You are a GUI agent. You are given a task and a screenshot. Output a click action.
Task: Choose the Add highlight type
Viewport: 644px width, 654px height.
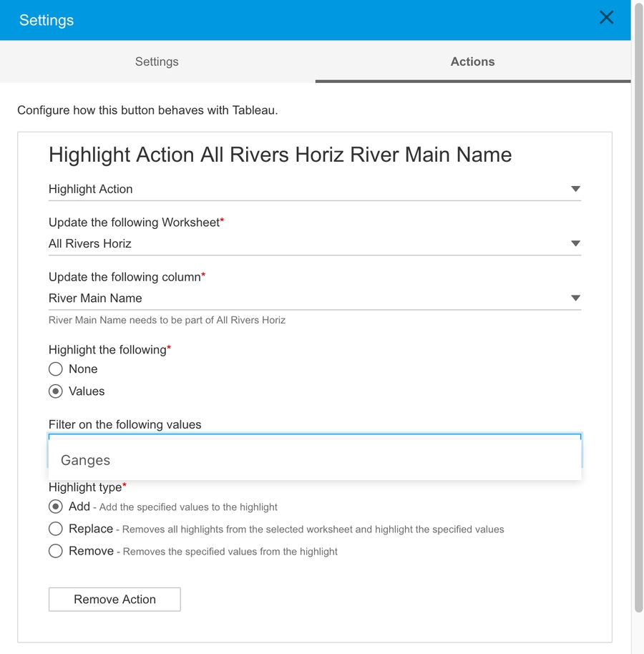(56, 507)
